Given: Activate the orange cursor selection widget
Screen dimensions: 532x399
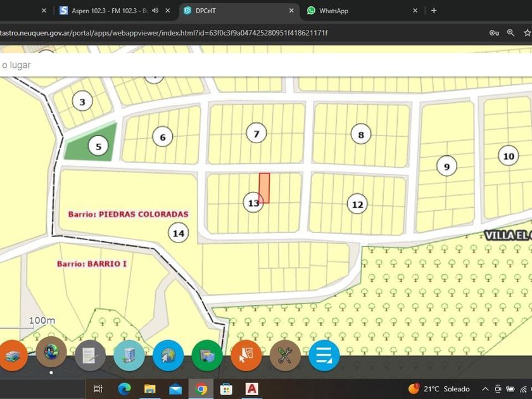Looking at the screenshot, I should [x=246, y=356].
